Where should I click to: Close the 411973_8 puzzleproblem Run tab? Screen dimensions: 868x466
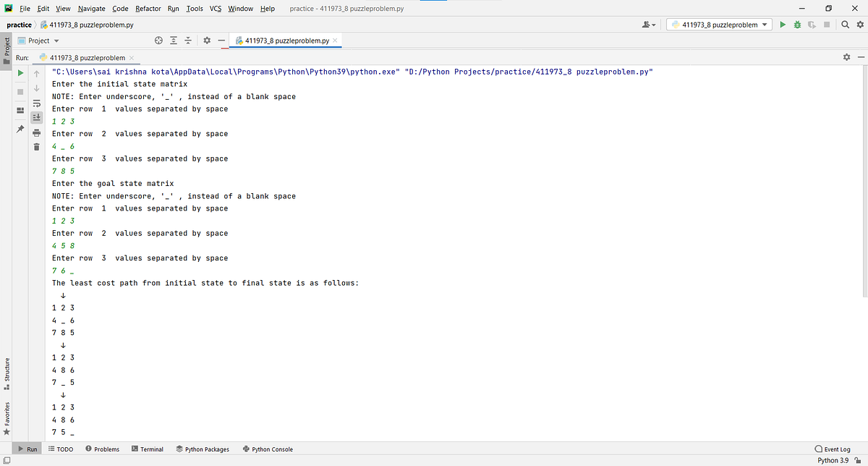(x=132, y=58)
